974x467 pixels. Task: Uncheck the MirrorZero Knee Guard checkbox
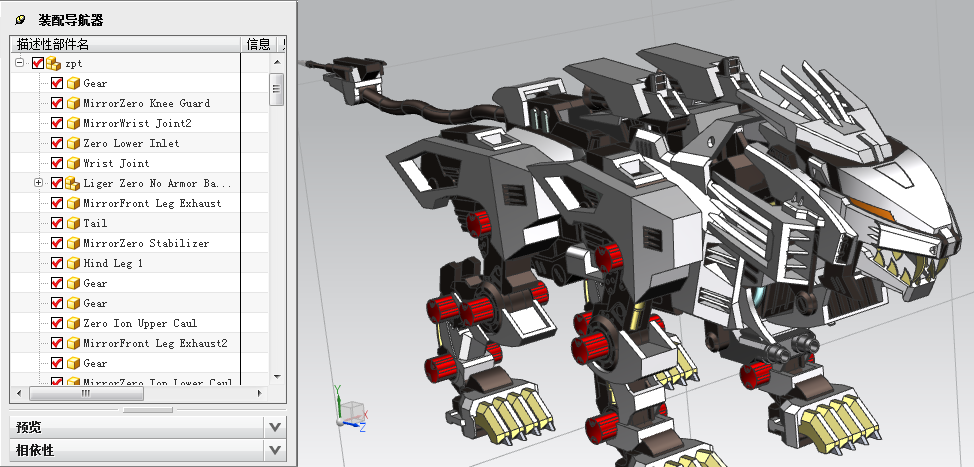click(x=57, y=103)
